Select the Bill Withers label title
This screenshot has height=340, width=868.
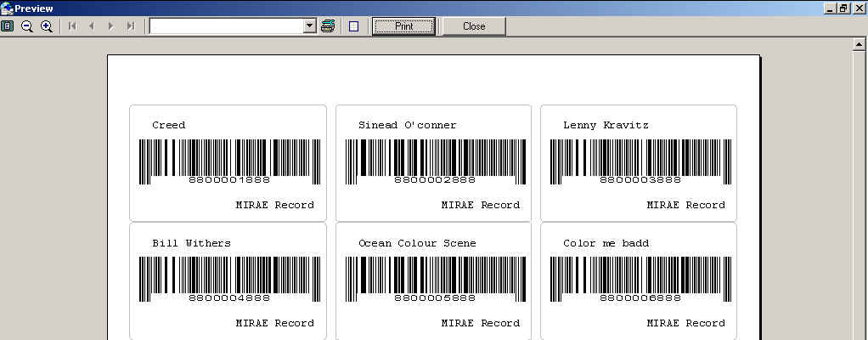coord(192,243)
